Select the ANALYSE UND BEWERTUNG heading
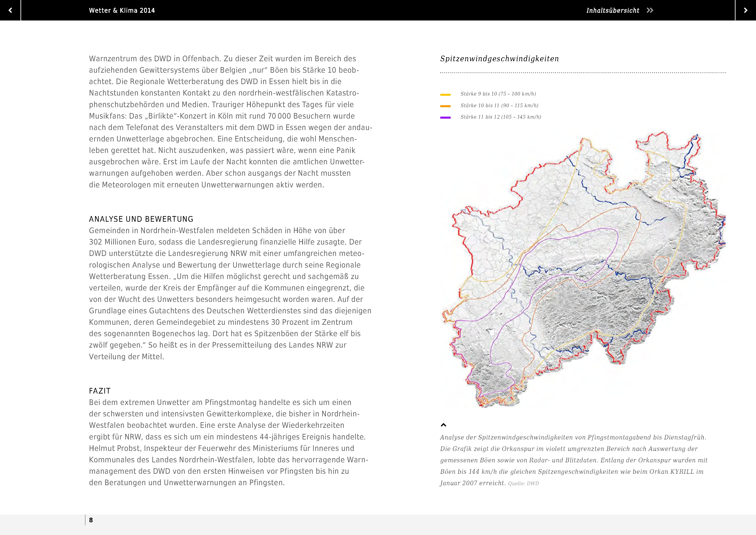Screen dimensions: 756x535 pos(141,219)
